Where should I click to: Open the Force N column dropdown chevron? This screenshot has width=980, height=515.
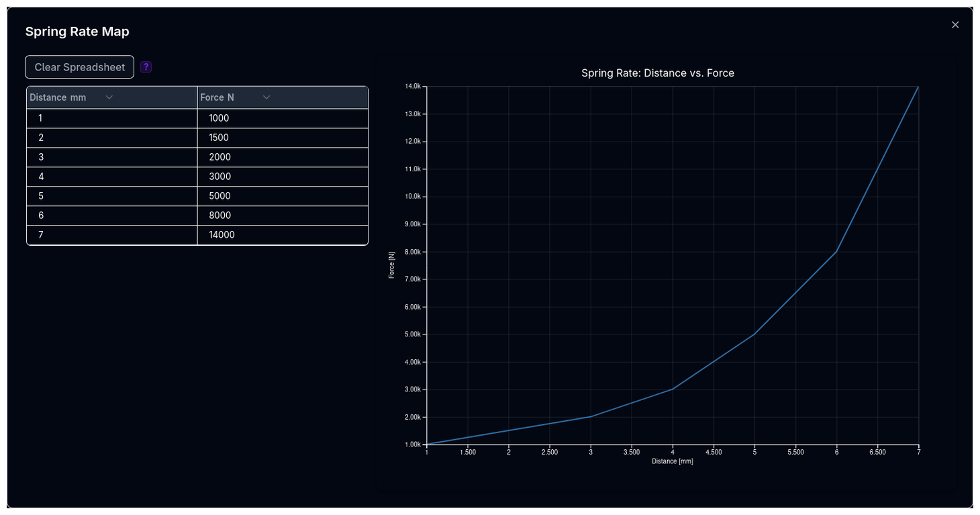[x=266, y=97]
